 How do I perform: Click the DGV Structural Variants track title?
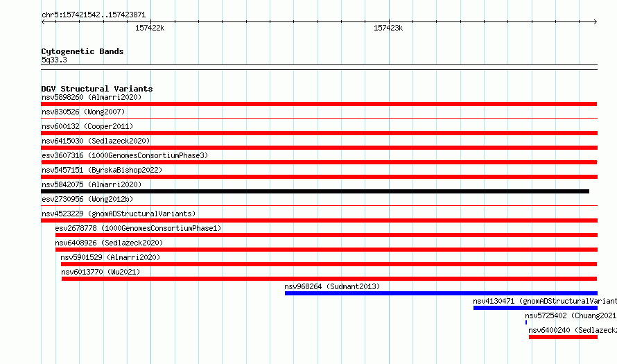click(x=97, y=89)
